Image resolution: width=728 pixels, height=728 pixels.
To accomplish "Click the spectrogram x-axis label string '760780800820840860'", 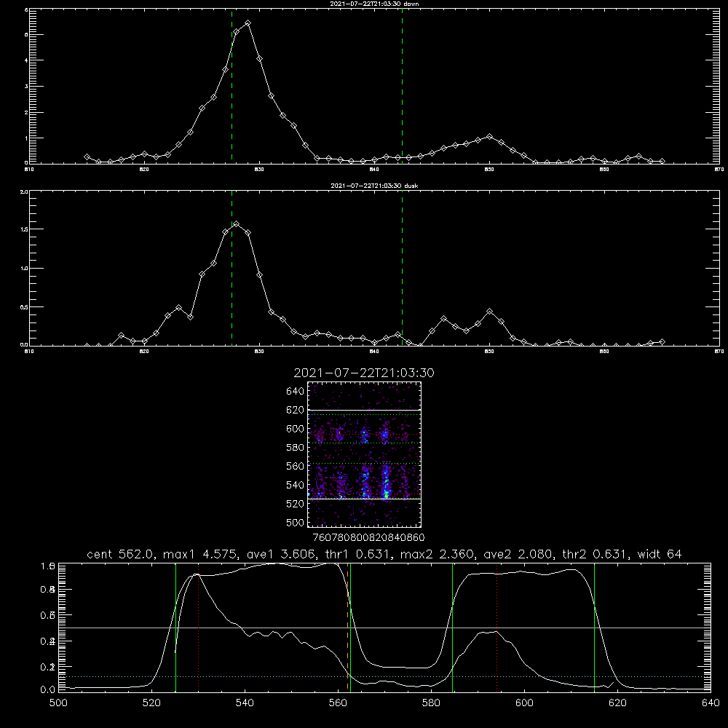I will pyautogui.click(x=369, y=537).
